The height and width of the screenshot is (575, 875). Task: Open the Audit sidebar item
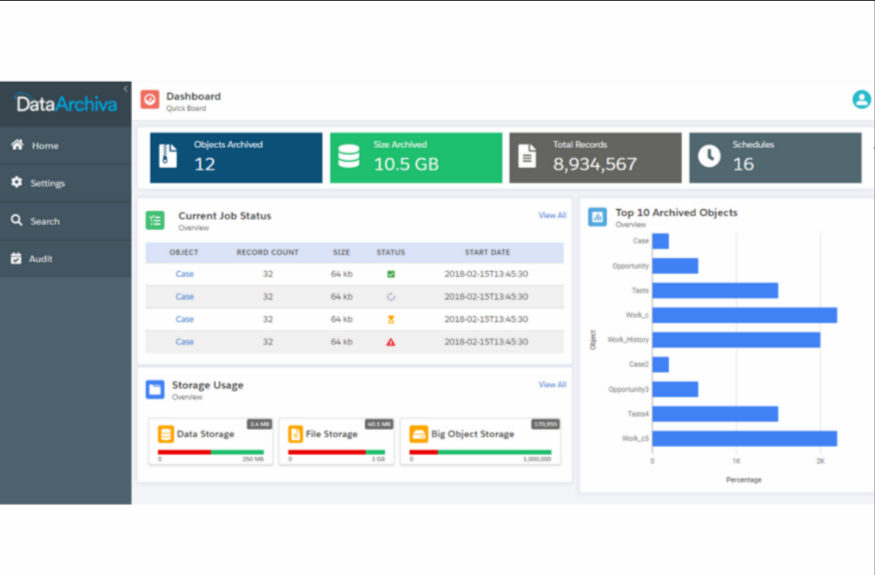pyautogui.click(x=66, y=258)
